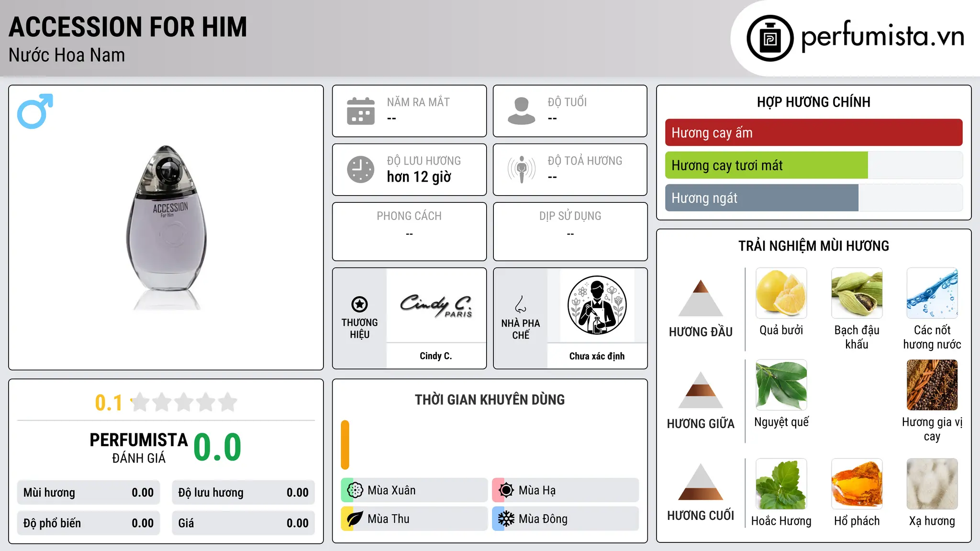Viewport: 980px width, 551px height.
Task: Click the Mùa Thu leaf icon
Action: coord(355,519)
